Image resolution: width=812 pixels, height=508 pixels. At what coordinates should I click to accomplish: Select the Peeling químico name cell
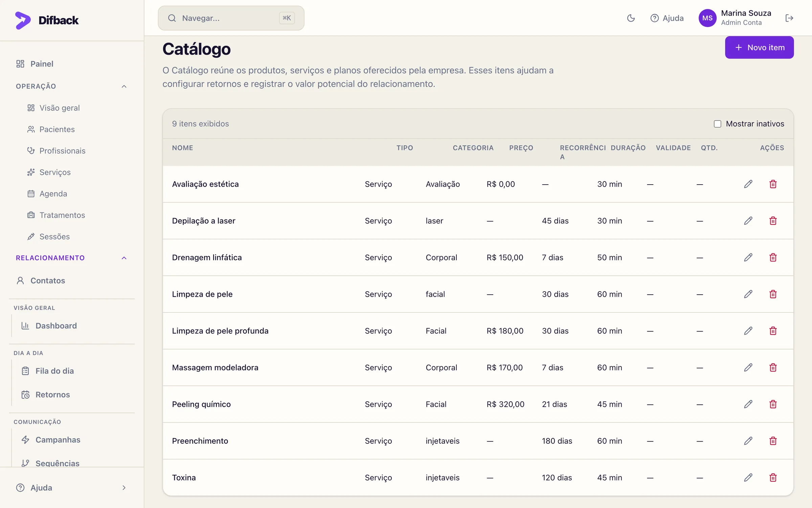point(201,404)
